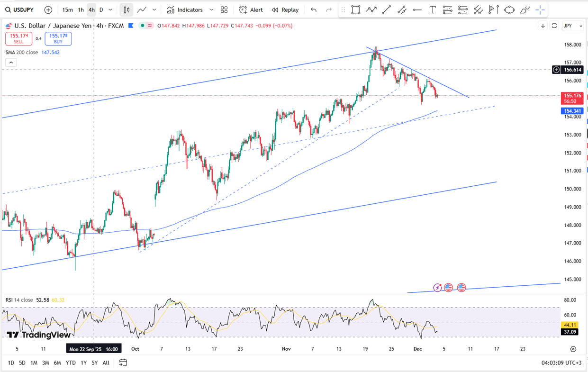Collapse the indicator legend chevron
The height and width of the screenshot is (372, 588).
(x=11, y=63)
